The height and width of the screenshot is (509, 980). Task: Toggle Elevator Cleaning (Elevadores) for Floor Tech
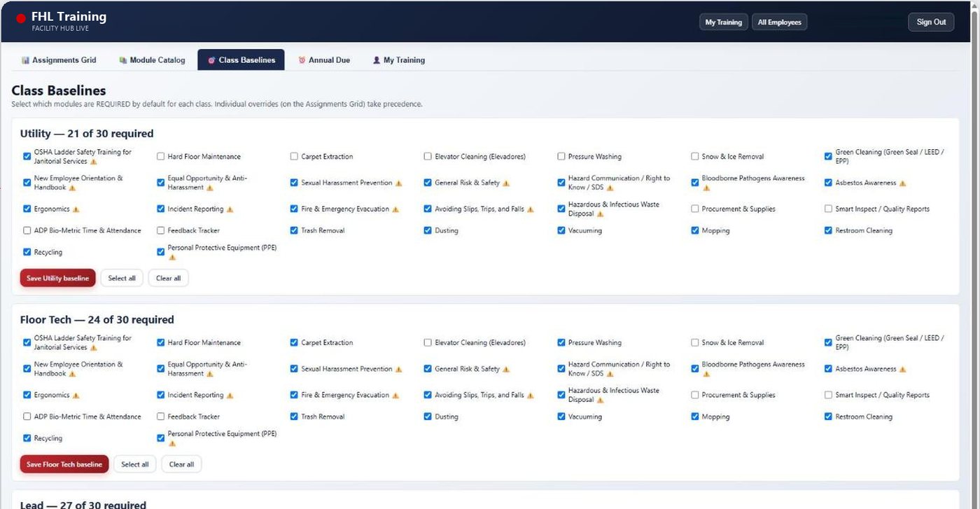pyautogui.click(x=428, y=343)
